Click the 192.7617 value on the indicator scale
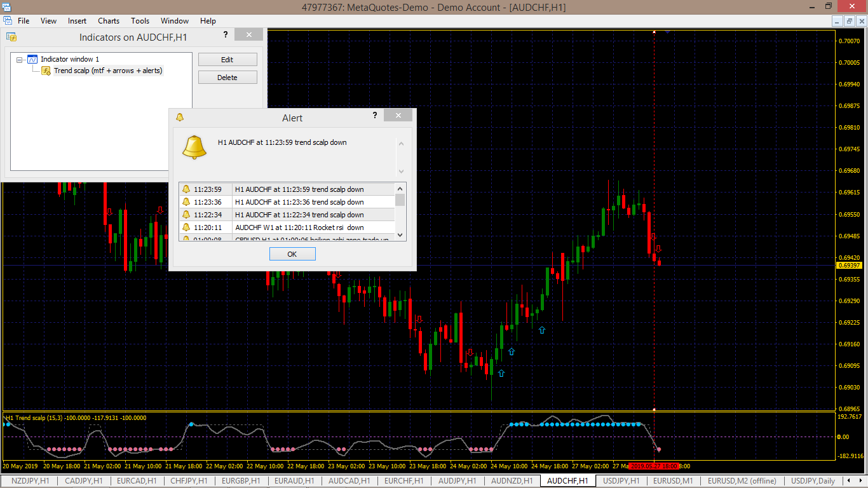Image resolution: width=868 pixels, height=488 pixels. pos(850,417)
